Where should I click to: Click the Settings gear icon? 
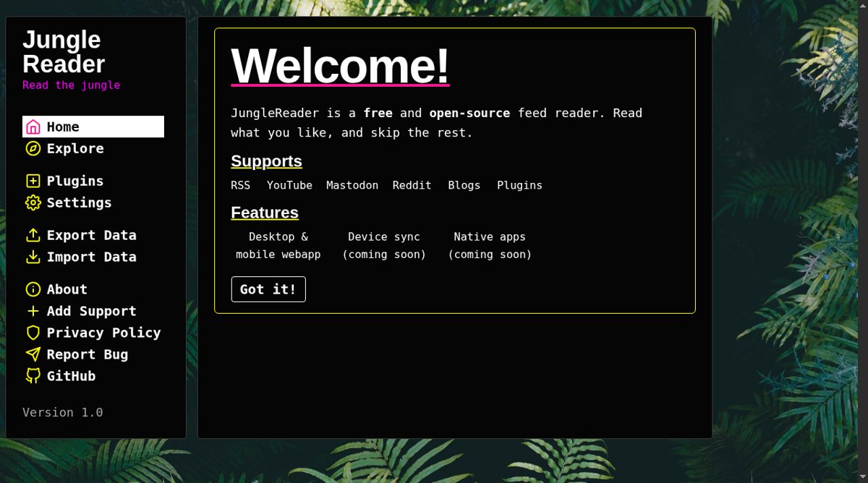tap(33, 202)
